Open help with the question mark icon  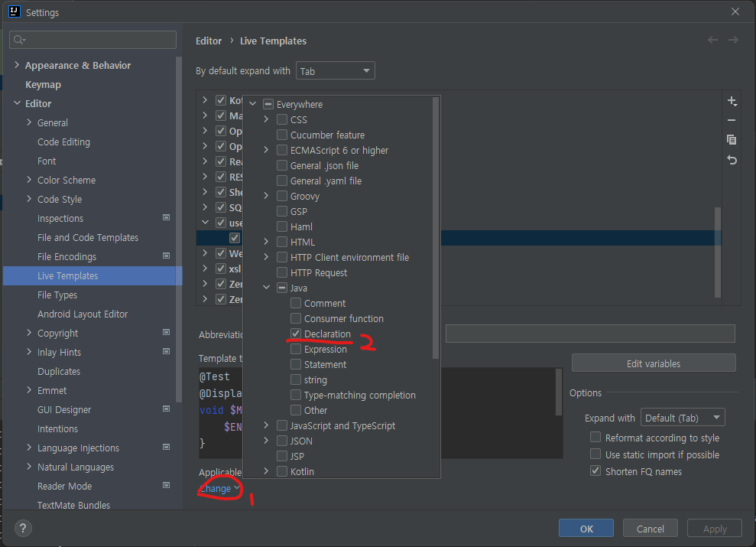[x=23, y=528]
